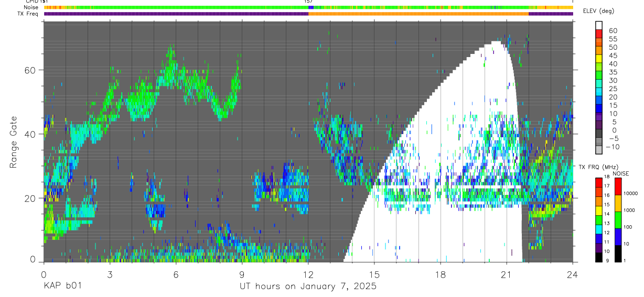Click the '60' tick label on Range Gate axis
The width and height of the screenshot is (644, 297).
pos(29,70)
